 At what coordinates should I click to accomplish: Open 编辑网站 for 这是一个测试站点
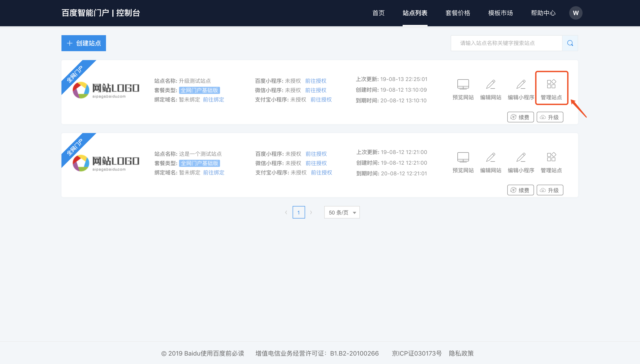coord(491,162)
